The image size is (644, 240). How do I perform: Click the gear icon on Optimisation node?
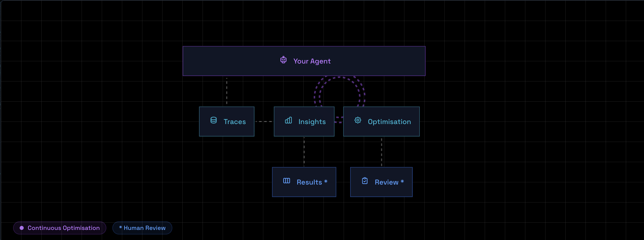(358, 121)
